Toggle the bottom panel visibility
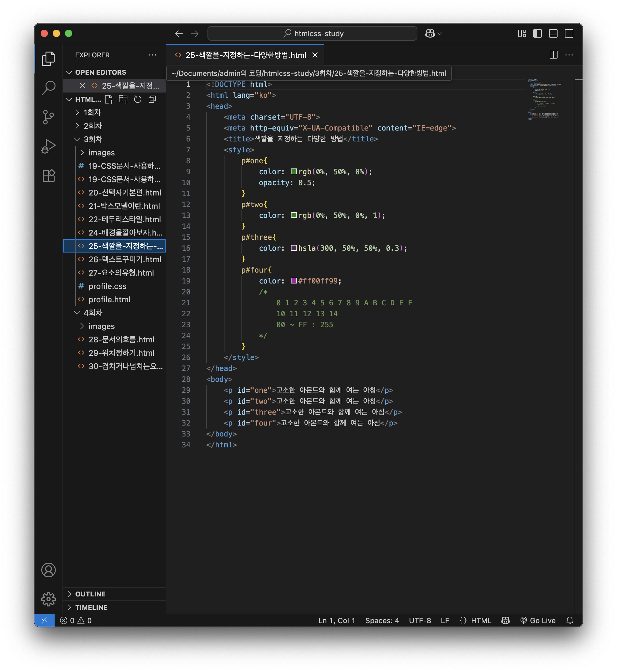This screenshot has width=617, height=672. (553, 33)
